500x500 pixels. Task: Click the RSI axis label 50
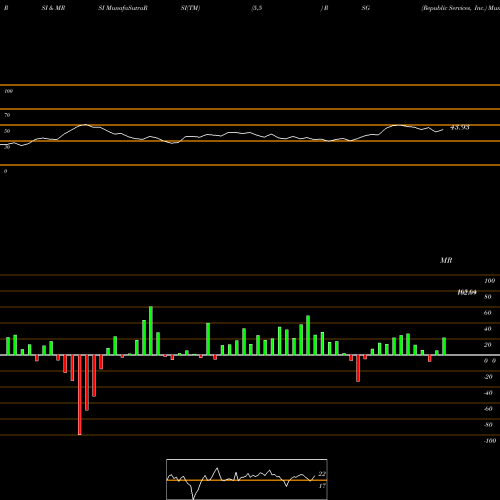point(7,131)
